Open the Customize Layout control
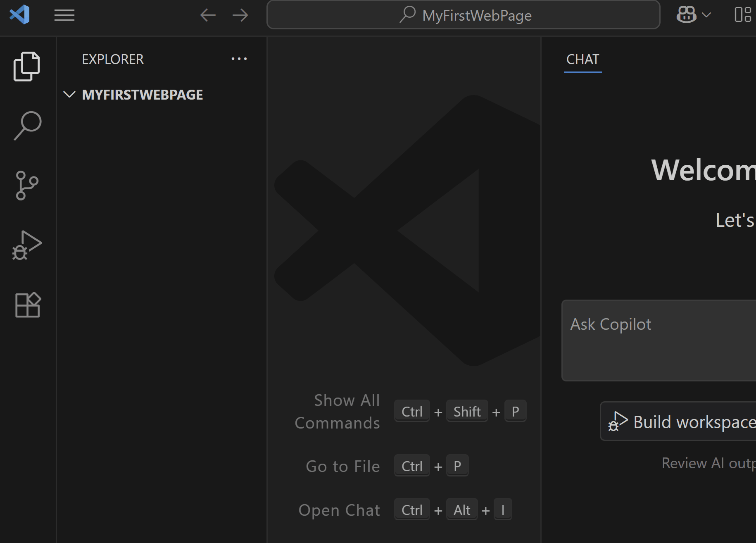Viewport: 756px width, 543px height. click(x=744, y=15)
